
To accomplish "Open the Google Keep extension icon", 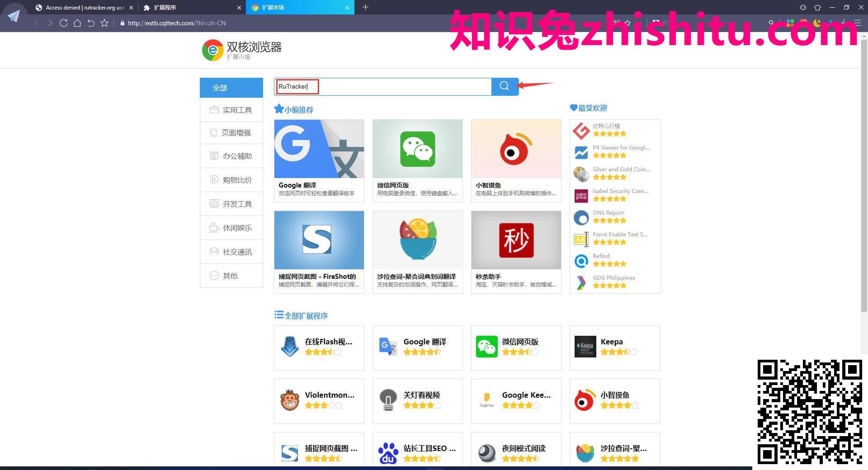I will point(487,400).
